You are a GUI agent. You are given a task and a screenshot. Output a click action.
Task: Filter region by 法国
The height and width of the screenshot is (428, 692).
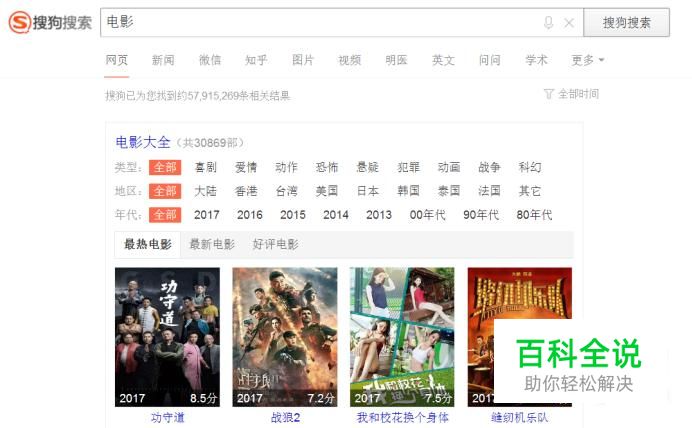pyautogui.click(x=489, y=191)
